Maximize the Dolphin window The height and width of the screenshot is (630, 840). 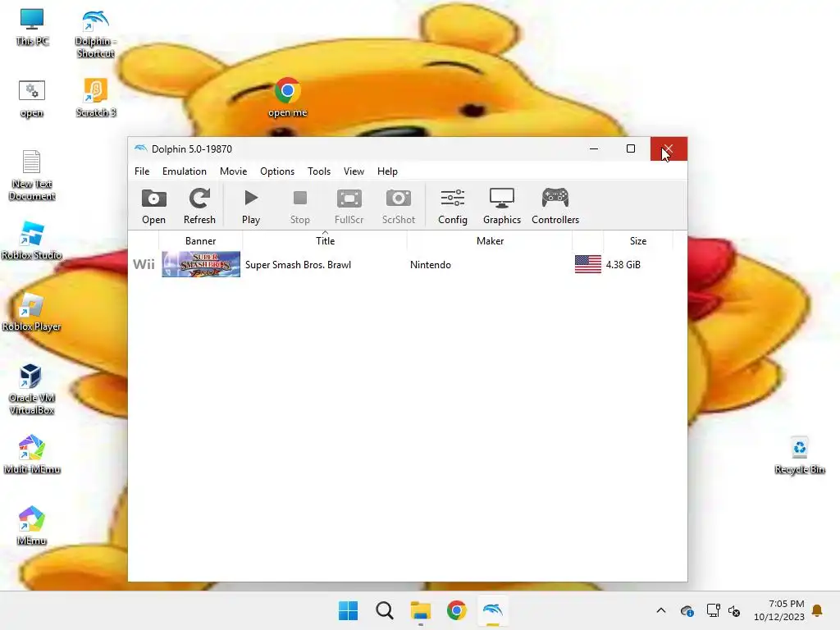click(631, 149)
